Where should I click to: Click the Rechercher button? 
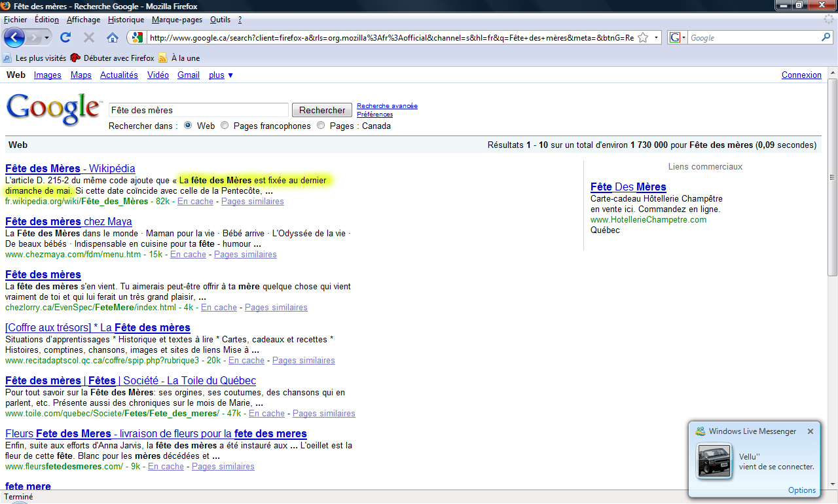(322, 110)
